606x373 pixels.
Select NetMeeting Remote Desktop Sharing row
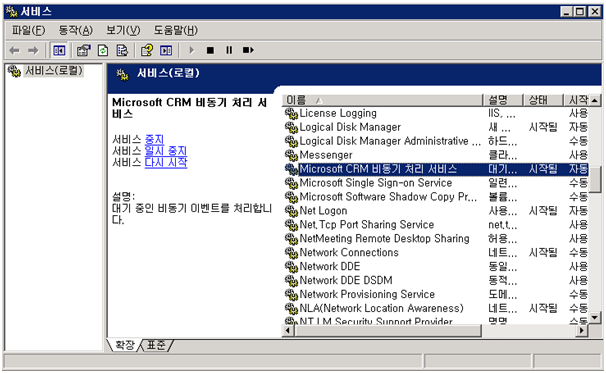[x=436, y=238]
